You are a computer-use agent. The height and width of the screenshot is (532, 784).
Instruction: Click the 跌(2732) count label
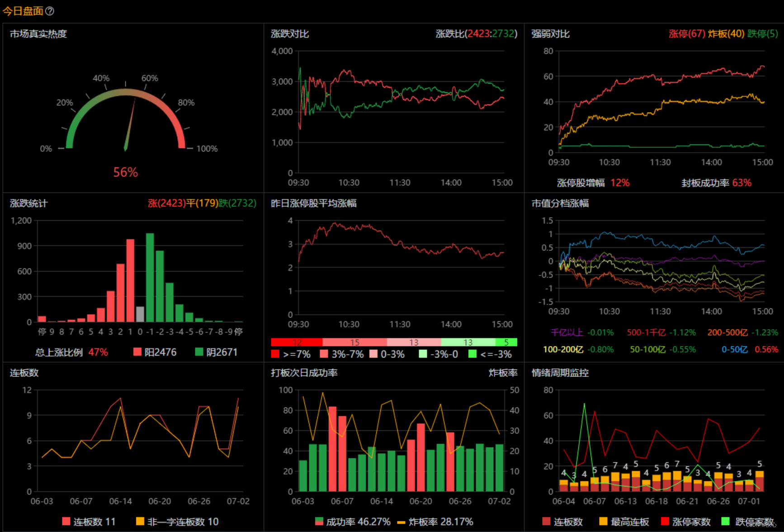point(237,203)
